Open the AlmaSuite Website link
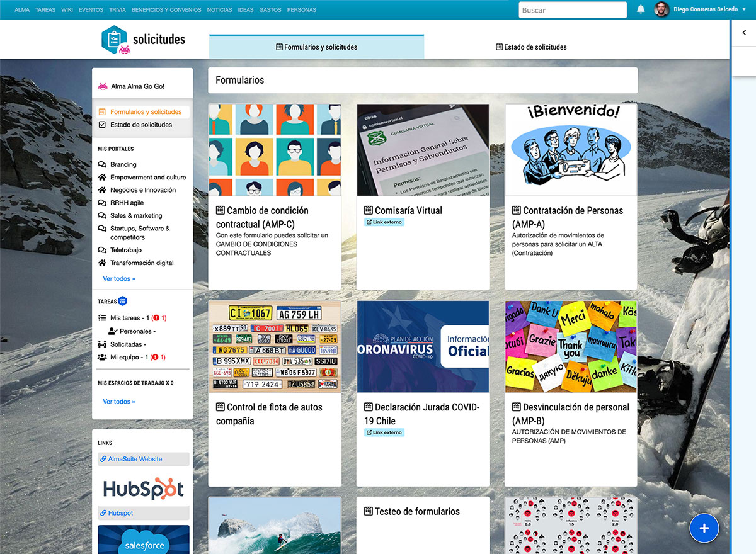Image resolution: width=756 pixels, height=554 pixels. [x=135, y=459]
